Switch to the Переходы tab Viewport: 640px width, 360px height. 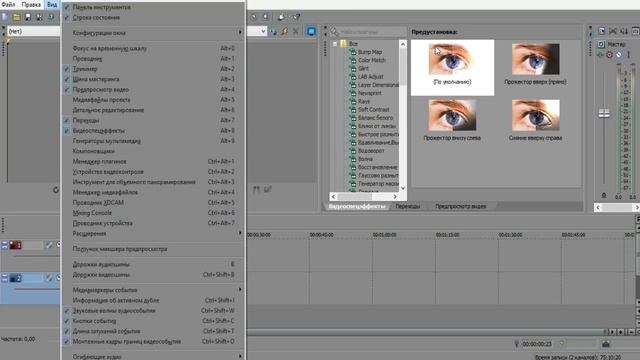[x=407, y=206]
